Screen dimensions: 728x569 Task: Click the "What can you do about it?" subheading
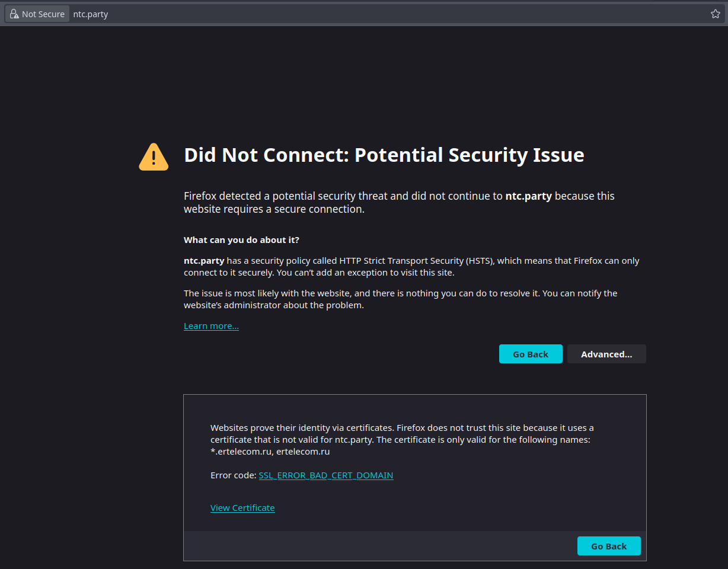tap(241, 240)
